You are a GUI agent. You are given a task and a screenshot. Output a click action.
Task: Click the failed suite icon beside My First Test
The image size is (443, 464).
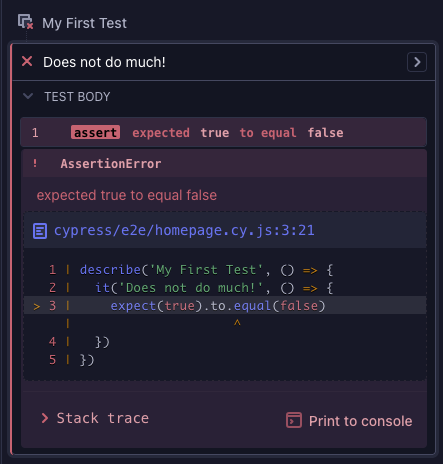click(25, 22)
